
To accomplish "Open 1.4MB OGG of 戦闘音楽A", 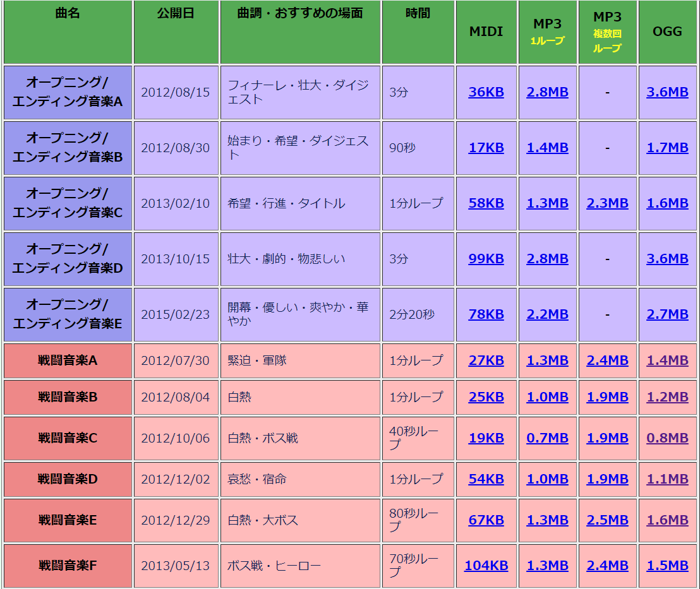I will point(667,360).
